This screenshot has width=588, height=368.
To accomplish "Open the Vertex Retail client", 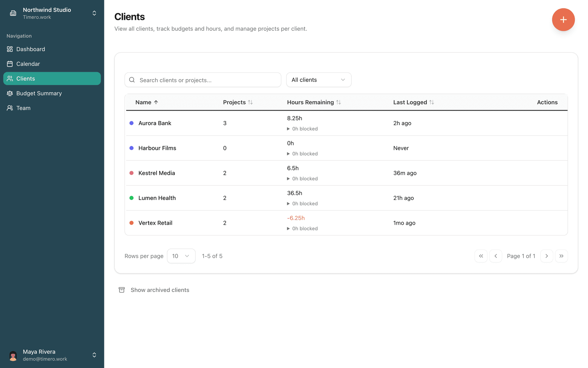I will pyautogui.click(x=155, y=223).
